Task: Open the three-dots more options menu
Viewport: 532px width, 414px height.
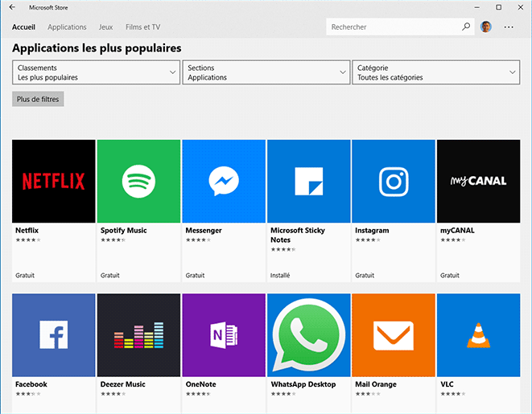Action: pyautogui.click(x=509, y=27)
